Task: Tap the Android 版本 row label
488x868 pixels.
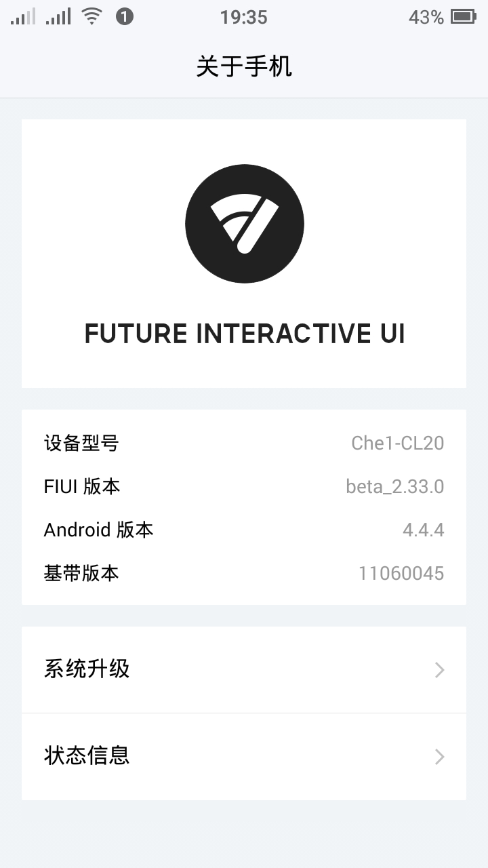Action: [99, 530]
